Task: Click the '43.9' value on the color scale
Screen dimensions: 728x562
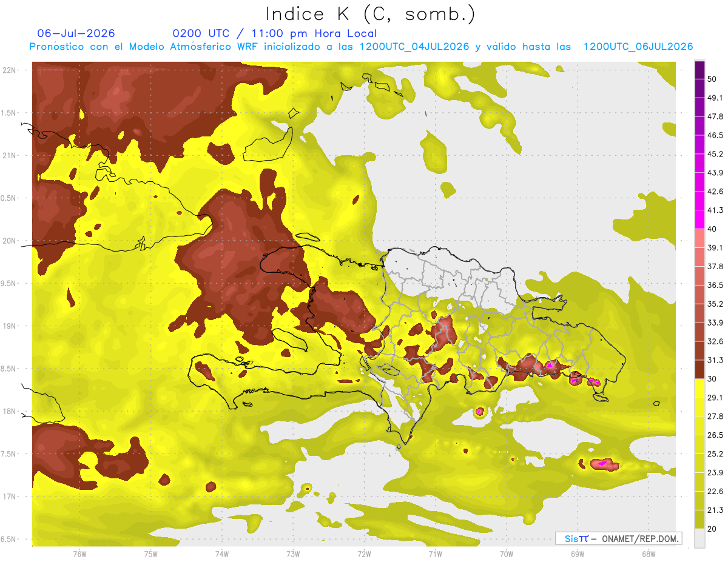Action: (x=715, y=173)
